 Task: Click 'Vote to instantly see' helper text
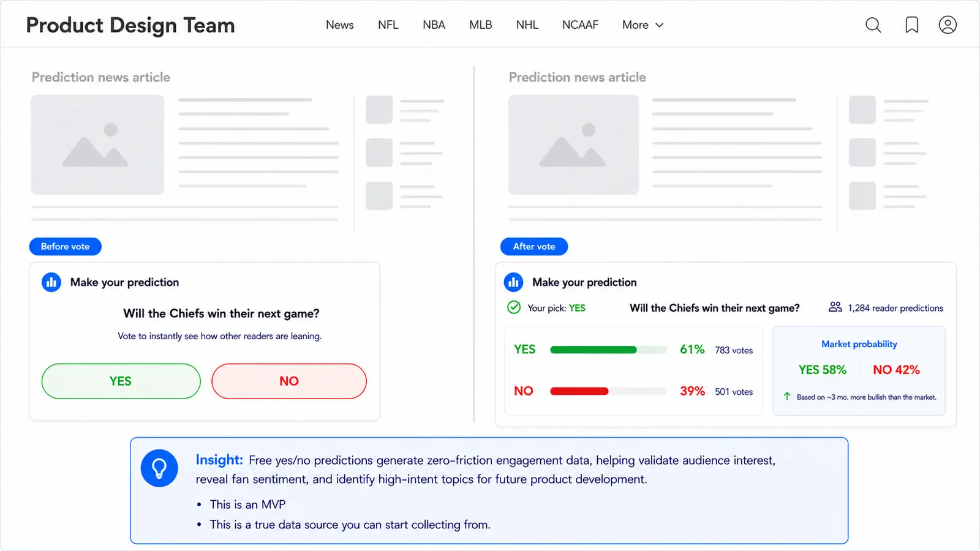(219, 336)
